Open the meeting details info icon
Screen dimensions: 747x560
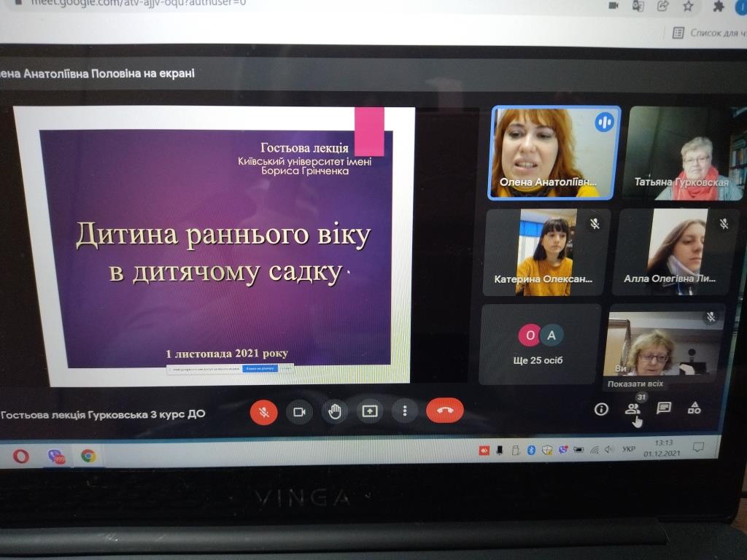[601, 409]
